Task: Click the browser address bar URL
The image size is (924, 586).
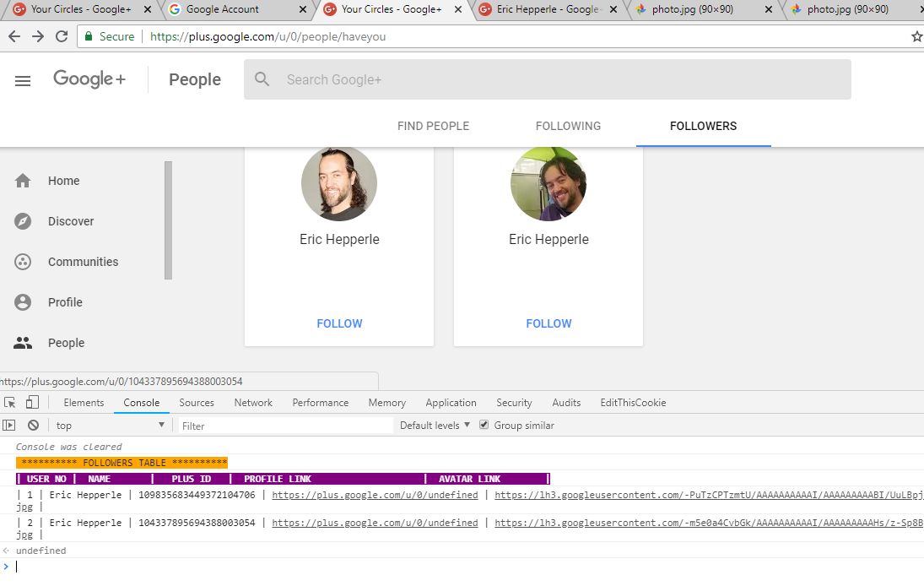Action: pos(268,36)
